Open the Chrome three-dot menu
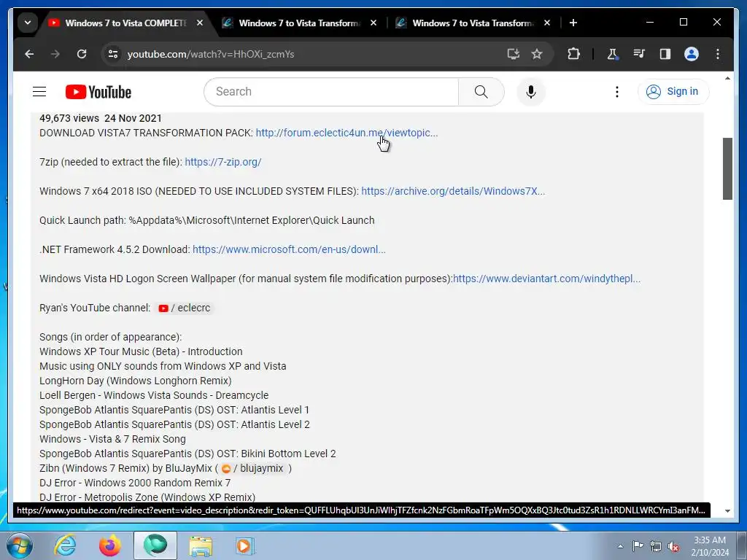The height and width of the screenshot is (560, 747). [x=718, y=54]
